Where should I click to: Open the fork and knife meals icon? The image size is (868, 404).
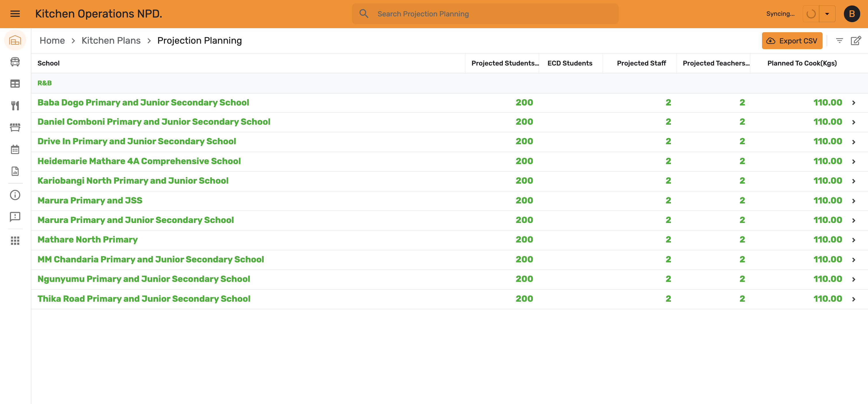coord(15,105)
